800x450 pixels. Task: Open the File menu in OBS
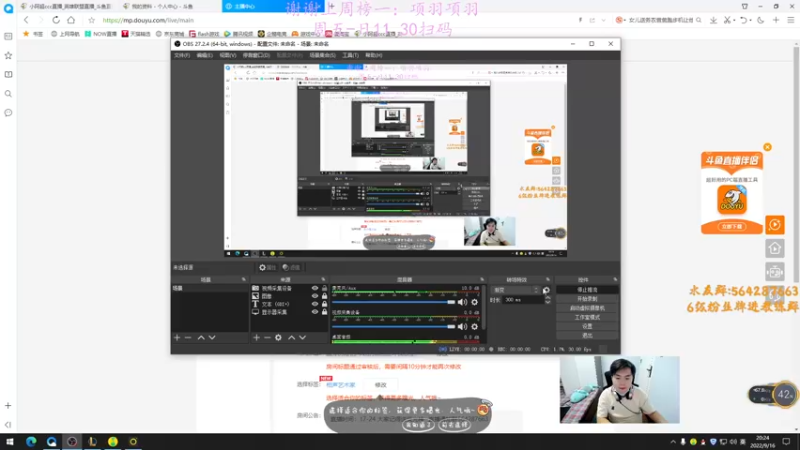182,55
